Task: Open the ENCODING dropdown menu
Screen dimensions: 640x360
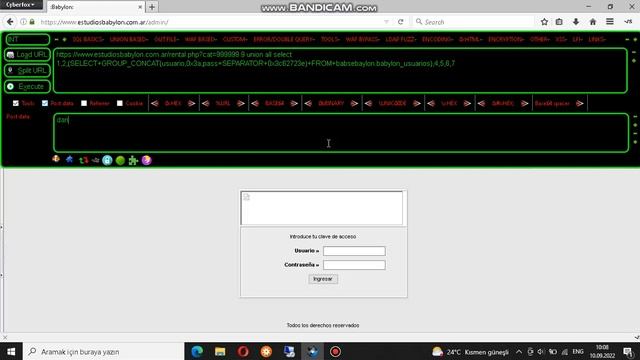Action: pos(437,40)
